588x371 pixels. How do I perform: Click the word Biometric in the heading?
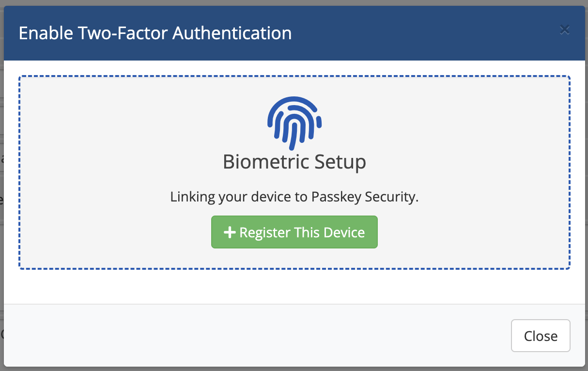(263, 162)
